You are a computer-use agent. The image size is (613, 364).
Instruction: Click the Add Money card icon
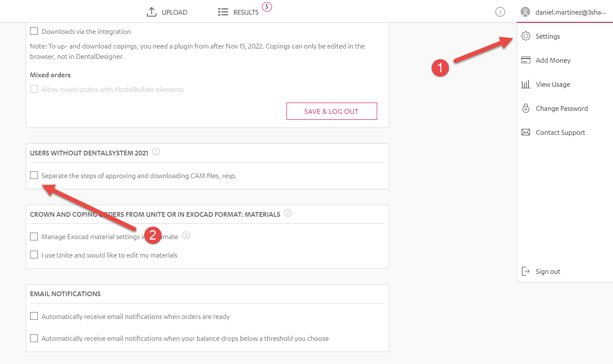[x=526, y=60]
